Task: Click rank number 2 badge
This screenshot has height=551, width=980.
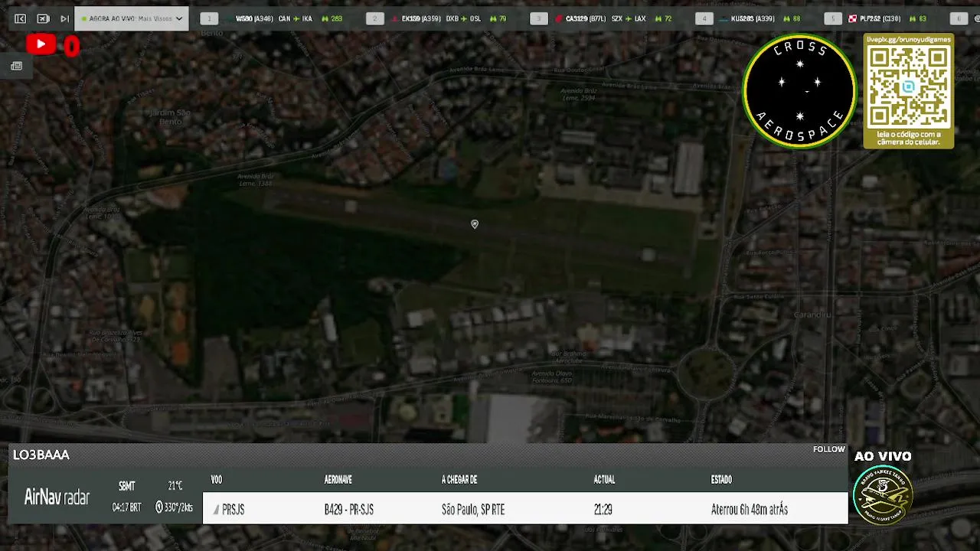Action: pos(375,18)
